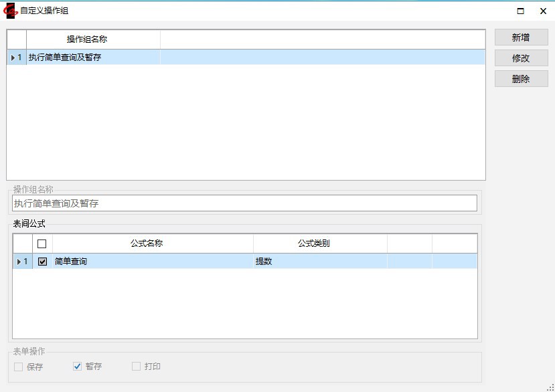This screenshot has width=555, height=392.
Task: Toggle the 暂存 checkbox
Action: click(x=77, y=367)
